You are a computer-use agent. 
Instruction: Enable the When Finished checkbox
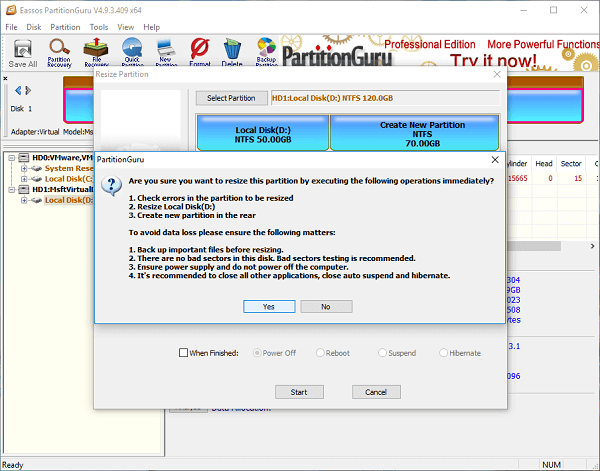[183, 352]
